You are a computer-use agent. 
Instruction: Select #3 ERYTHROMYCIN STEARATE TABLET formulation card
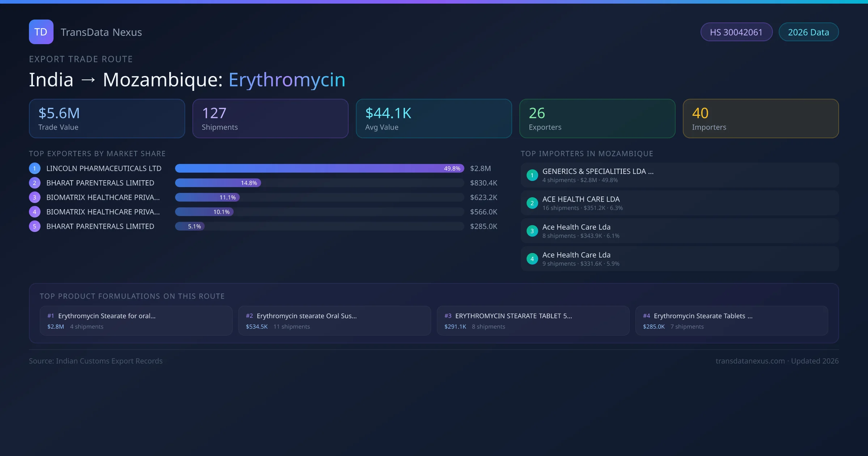[x=533, y=321]
